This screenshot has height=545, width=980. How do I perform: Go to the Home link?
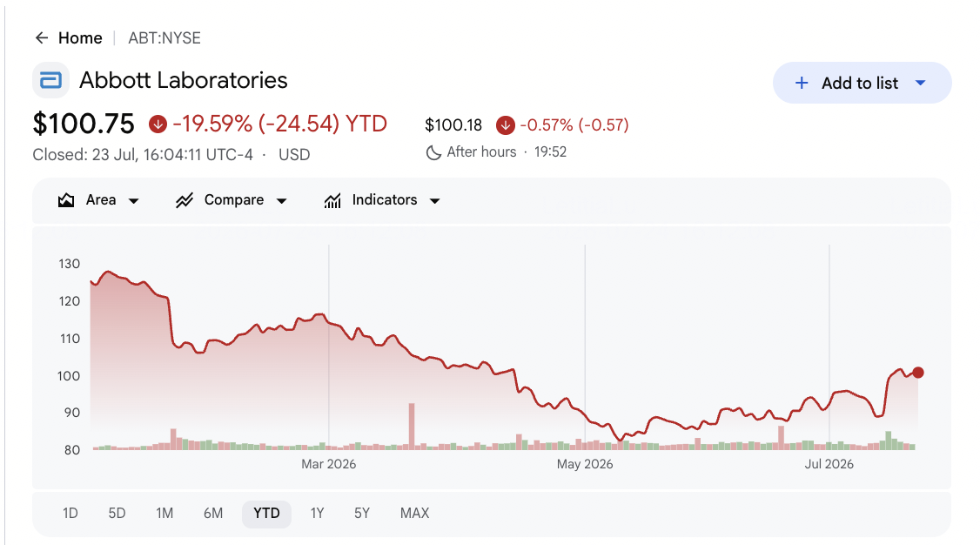(80, 38)
